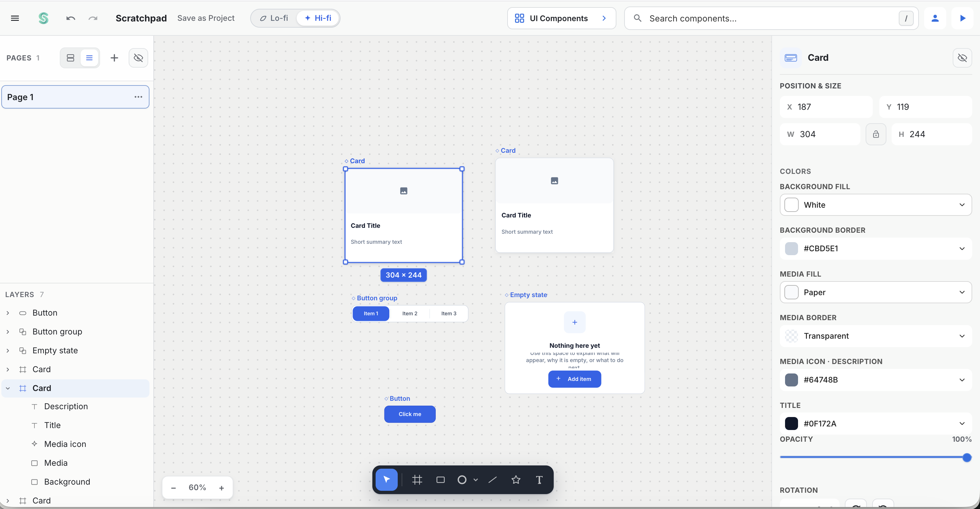980x509 pixels.
Task: Click the Scratchpad project title
Action: point(141,18)
